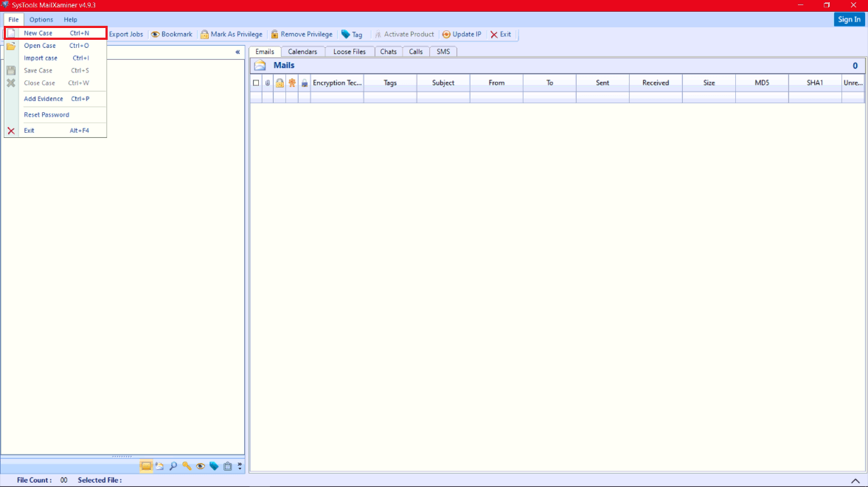Viewport: 868px width, 487px height.
Task: Click Export Jobs in the toolbar
Action: click(125, 34)
